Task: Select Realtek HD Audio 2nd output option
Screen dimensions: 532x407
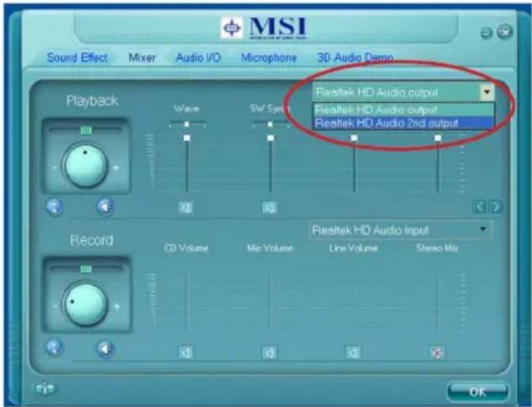Action: 403,122
